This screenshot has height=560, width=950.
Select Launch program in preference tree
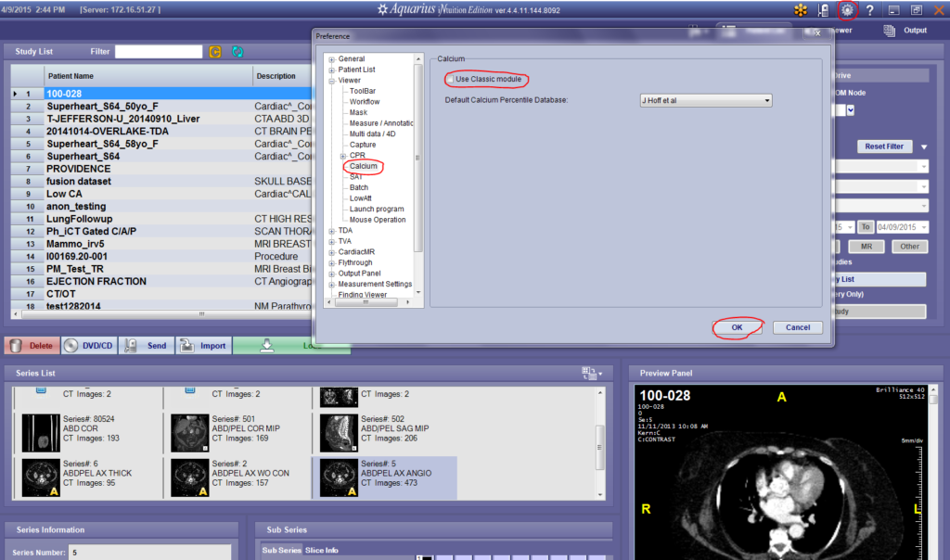click(377, 209)
